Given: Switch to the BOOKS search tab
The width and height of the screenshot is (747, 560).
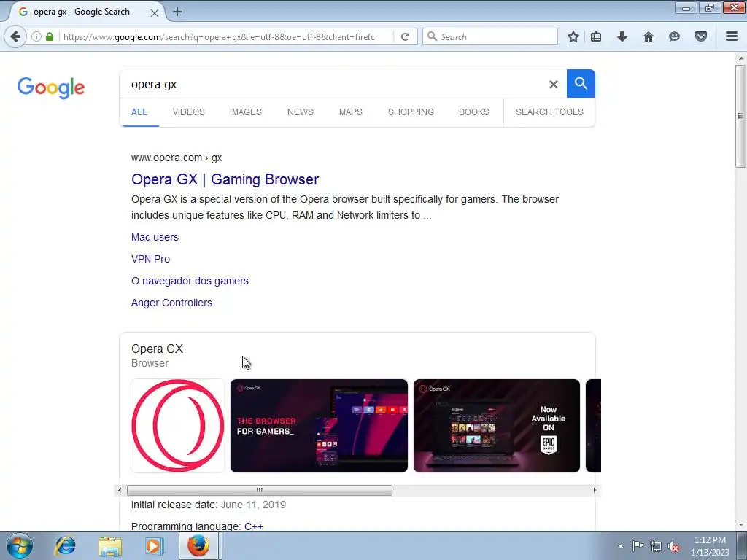Looking at the screenshot, I should tap(474, 112).
